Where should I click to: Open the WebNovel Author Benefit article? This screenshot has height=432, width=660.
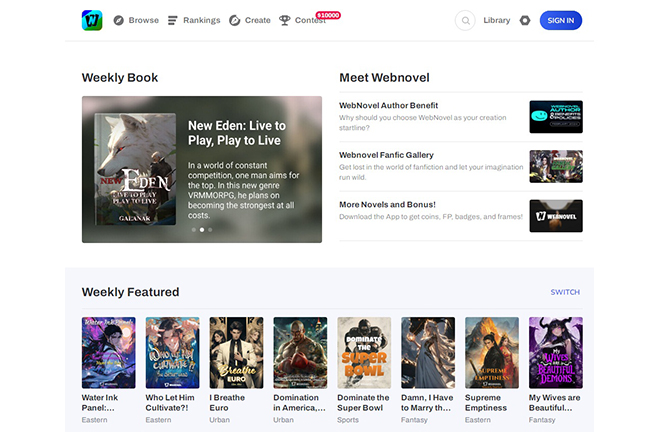click(389, 105)
